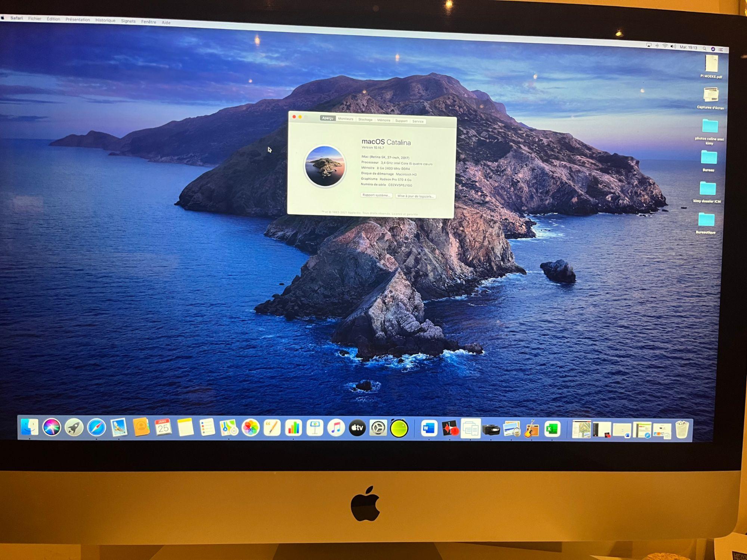Open the Signets menu
Viewport: 747px width, 560px height.
click(x=128, y=21)
